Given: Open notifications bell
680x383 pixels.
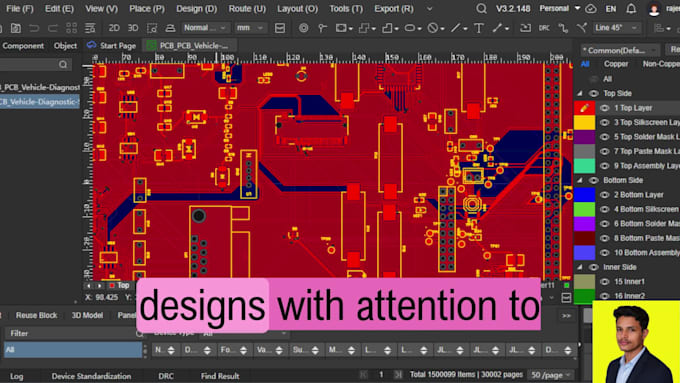Looking at the screenshot, I should 631,9.
